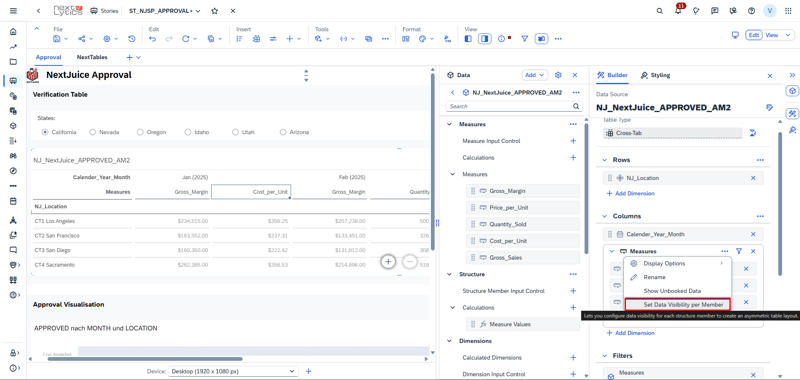Click the Search field in the Data panel
The image size is (800, 380).
pyautogui.click(x=514, y=107)
